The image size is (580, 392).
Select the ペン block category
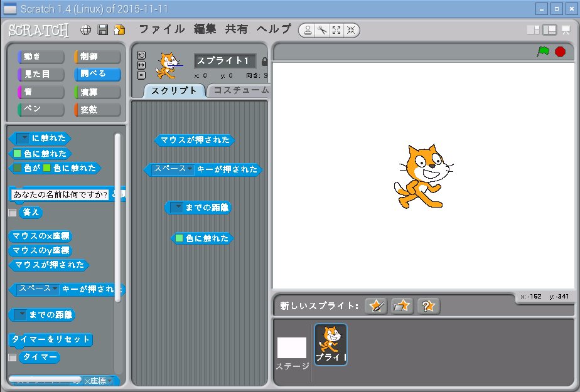point(41,109)
